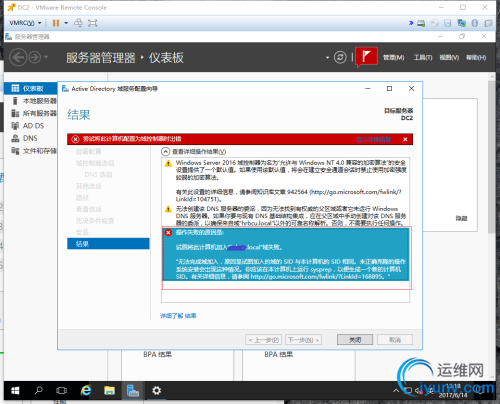Click the VMRC bluetooth device icon
Viewport: 500px width, 404px height.
(475, 23)
